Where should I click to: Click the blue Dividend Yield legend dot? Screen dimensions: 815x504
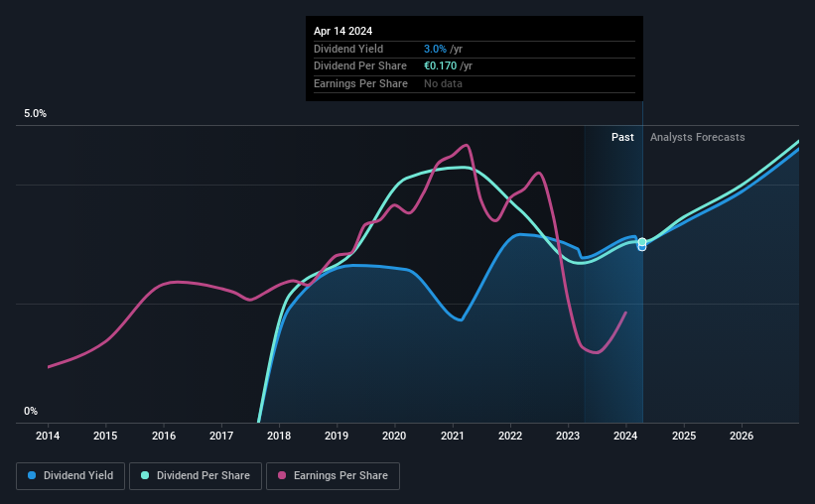(x=32, y=475)
